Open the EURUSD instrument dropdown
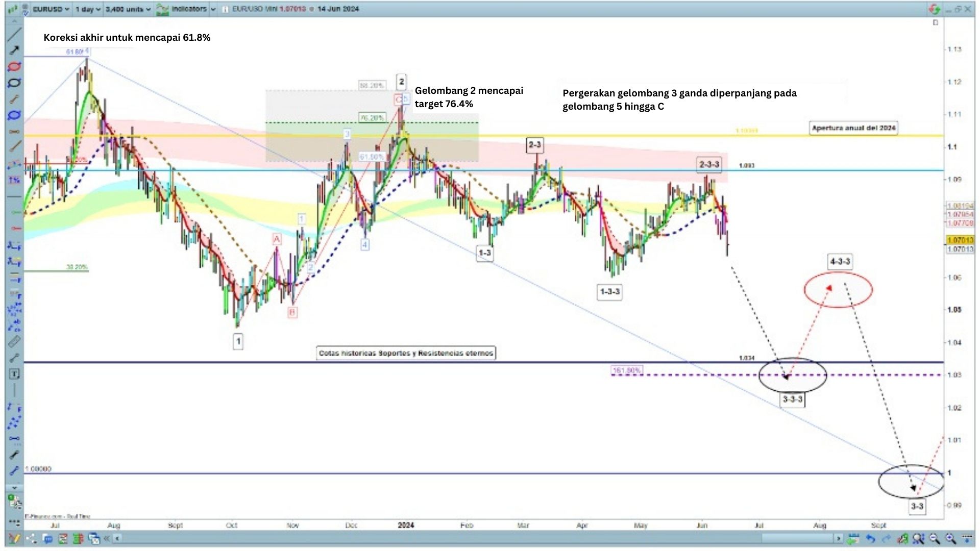Viewport: 980px width, 551px height. pos(51,9)
